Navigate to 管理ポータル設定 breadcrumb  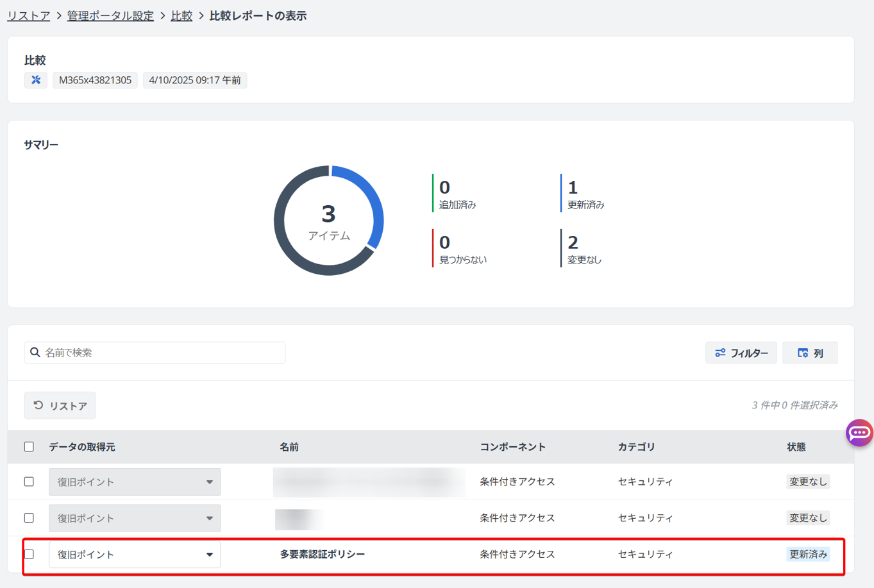[x=110, y=16]
